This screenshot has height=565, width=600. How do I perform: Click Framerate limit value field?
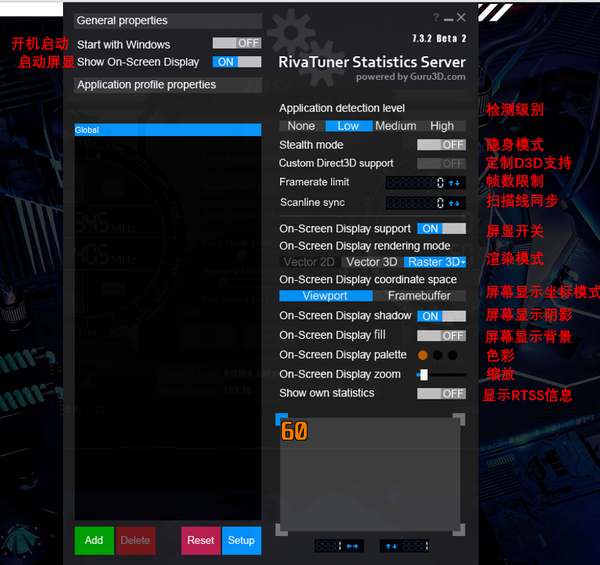[416, 183]
